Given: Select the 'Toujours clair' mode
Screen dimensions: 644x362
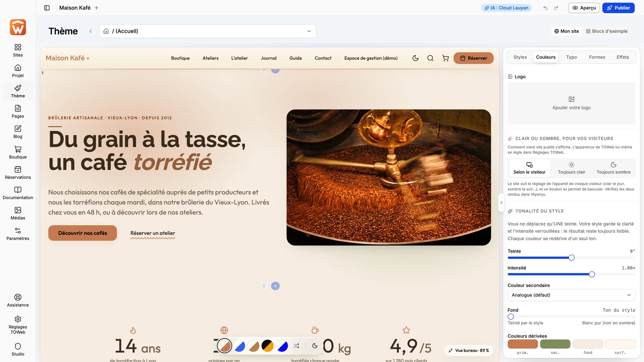Looking at the screenshot, I should pyautogui.click(x=571, y=168).
